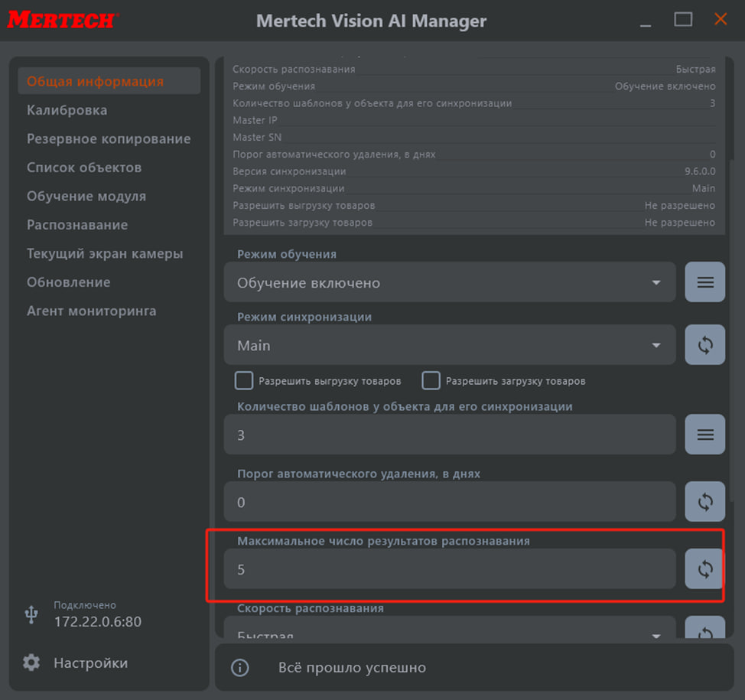Click menu icon beside Количество шаблонов field
Viewport: 745px width, 700px height.
[704, 435]
